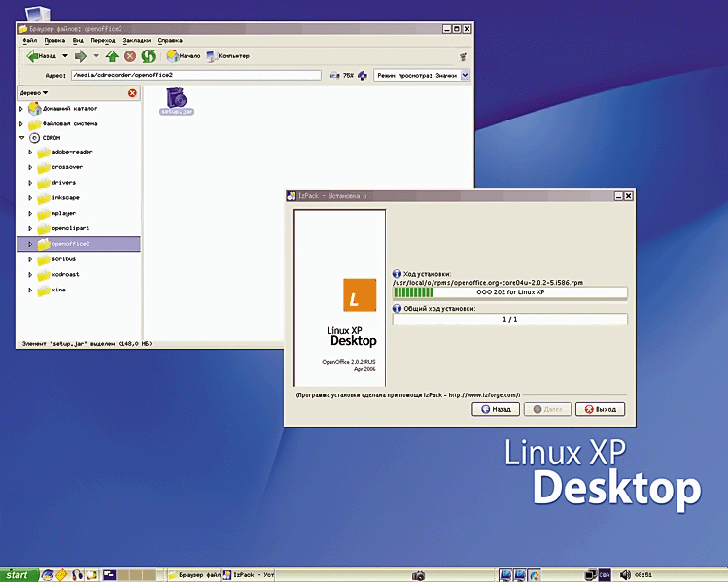Open the Файл menu
The height and width of the screenshot is (582, 728).
coord(30,41)
